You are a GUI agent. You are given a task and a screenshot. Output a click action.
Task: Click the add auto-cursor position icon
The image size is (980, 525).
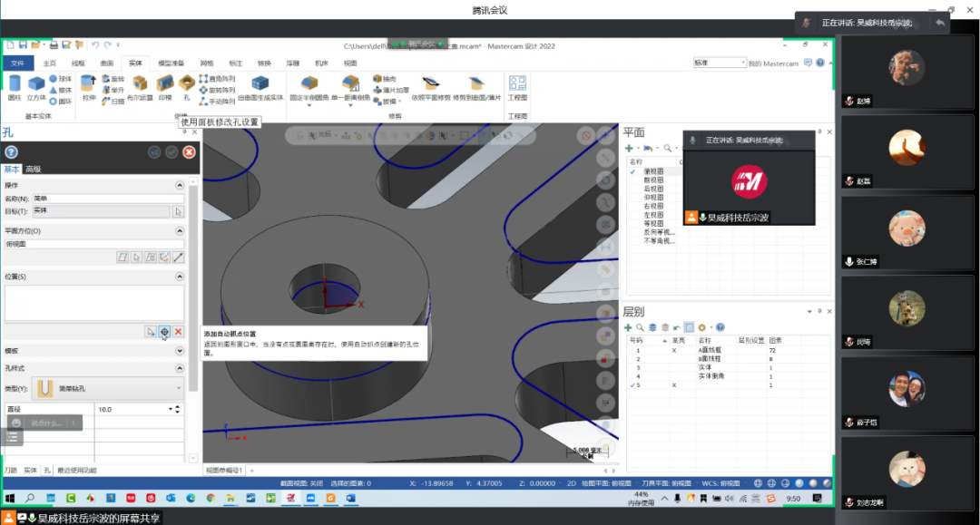pos(164,332)
